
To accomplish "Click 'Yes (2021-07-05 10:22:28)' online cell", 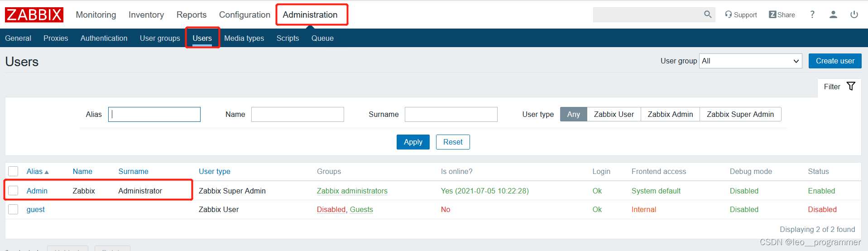I will pos(484,191).
